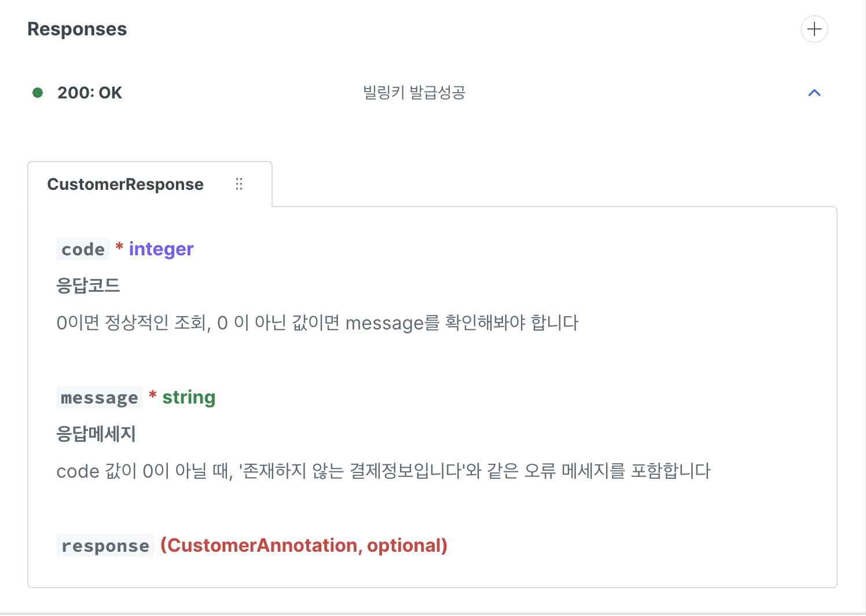Click the CustomerResponse tab drag handle
This screenshot has width=866, height=616.
239,184
